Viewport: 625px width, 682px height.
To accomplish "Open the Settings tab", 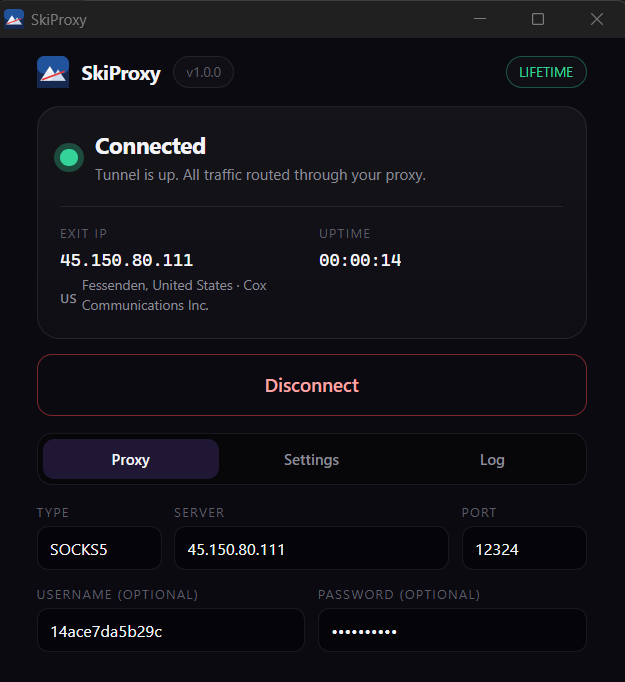I will 311,459.
